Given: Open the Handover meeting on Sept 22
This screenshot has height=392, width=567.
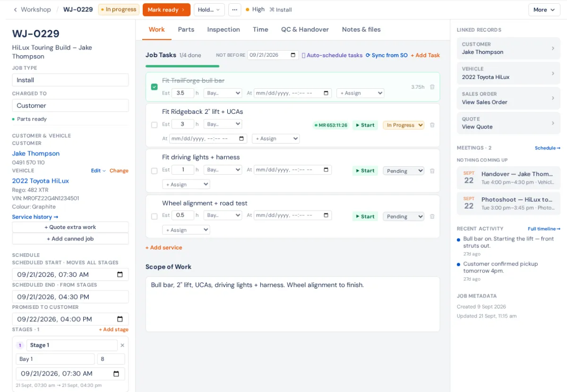Looking at the screenshot, I should [508, 178].
